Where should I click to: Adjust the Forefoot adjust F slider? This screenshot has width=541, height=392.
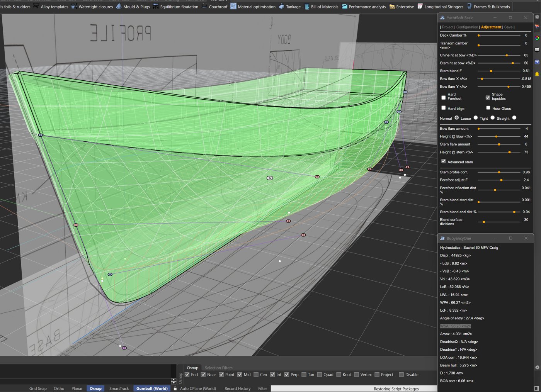(x=499, y=180)
